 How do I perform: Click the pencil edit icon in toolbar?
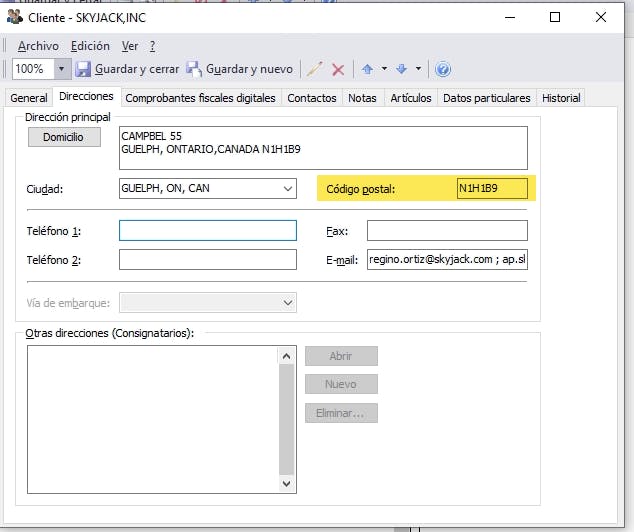tap(315, 69)
